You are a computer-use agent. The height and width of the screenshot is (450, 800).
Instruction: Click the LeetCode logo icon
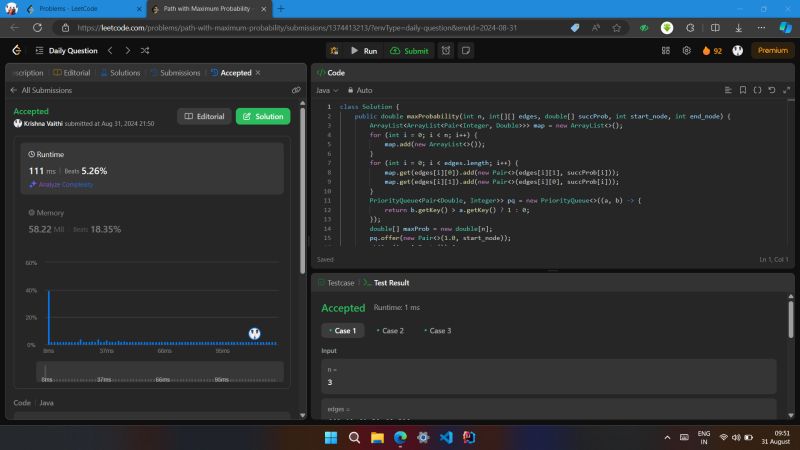click(16, 50)
